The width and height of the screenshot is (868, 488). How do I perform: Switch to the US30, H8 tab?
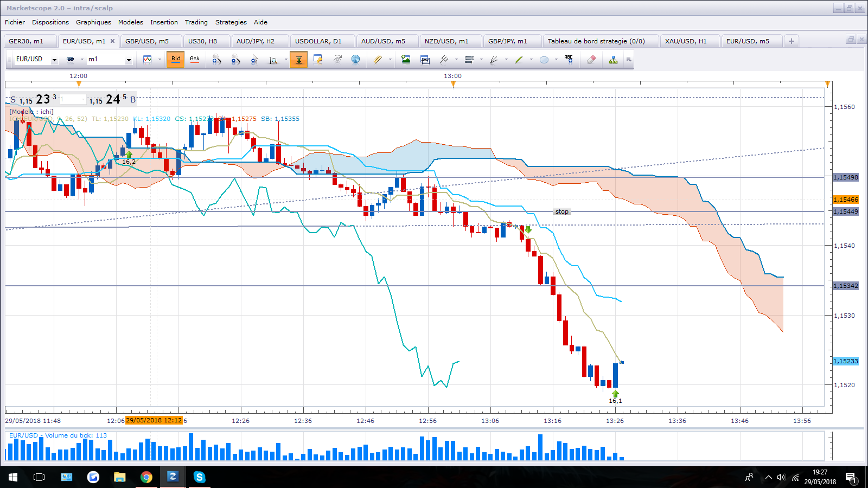tap(207, 41)
